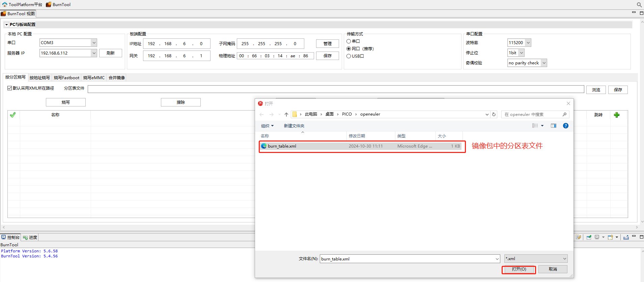Click the 打开(O) button in dialog

coord(519,269)
